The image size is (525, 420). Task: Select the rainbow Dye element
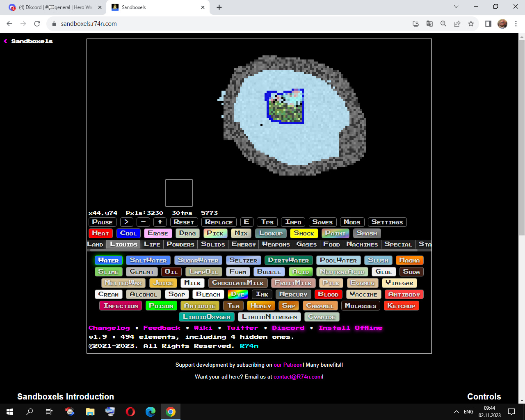click(x=237, y=294)
